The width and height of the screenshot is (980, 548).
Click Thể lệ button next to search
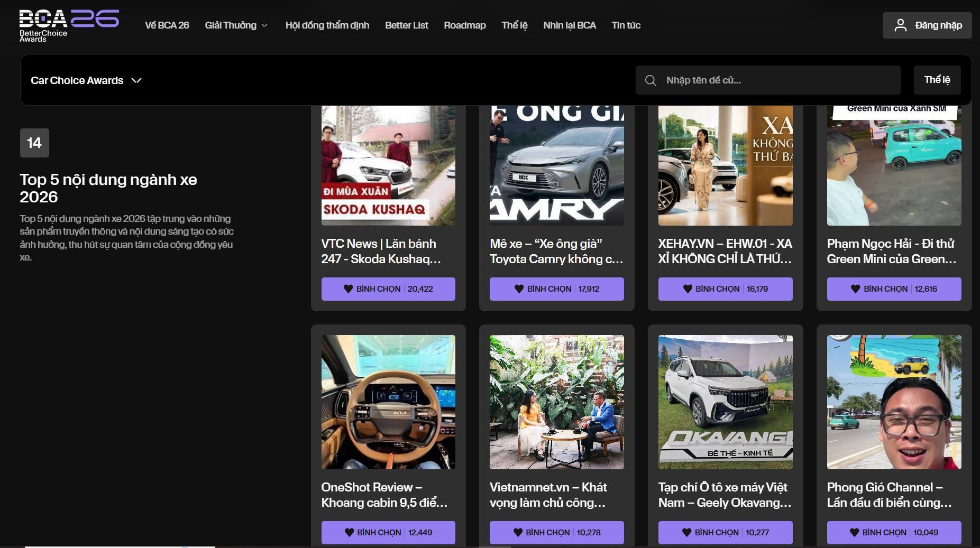[x=937, y=80]
